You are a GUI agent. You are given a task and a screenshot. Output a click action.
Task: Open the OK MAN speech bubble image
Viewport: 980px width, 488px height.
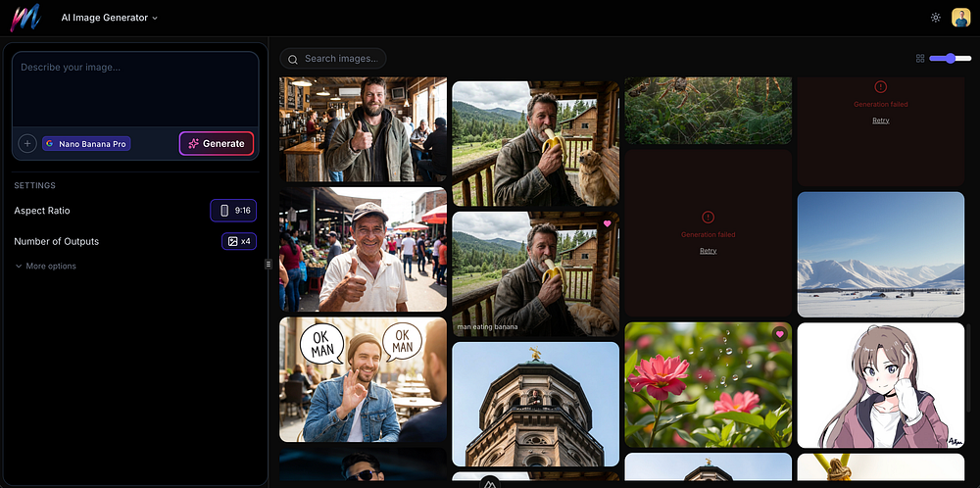point(364,379)
